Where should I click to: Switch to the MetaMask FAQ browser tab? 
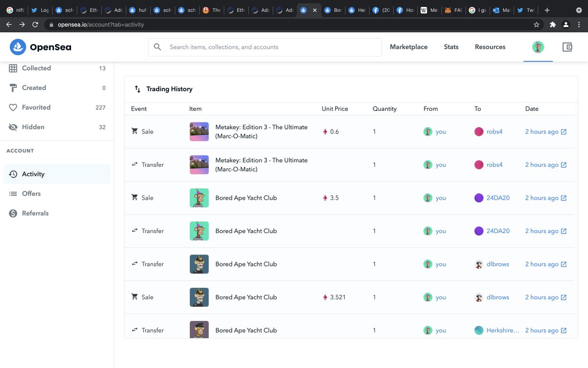click(453, 10)
